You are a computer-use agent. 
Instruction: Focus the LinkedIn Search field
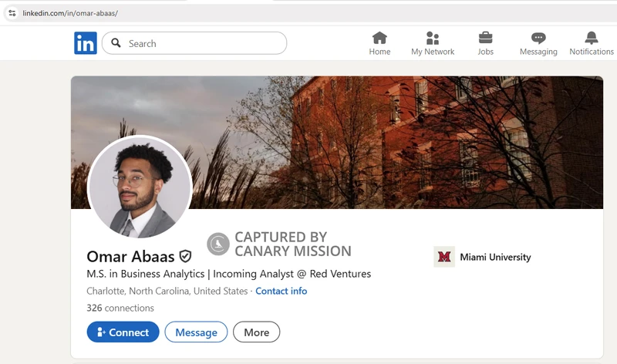(194, 43)
